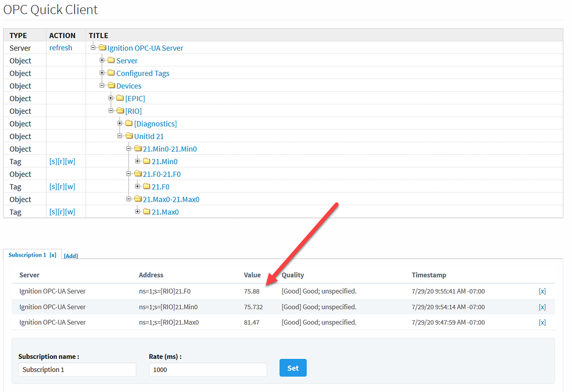The height and width of the screenshot is (392, 572).
Task: Click the Ignition OPC-UA Server folder icon
Action: (x=103, y=48)
